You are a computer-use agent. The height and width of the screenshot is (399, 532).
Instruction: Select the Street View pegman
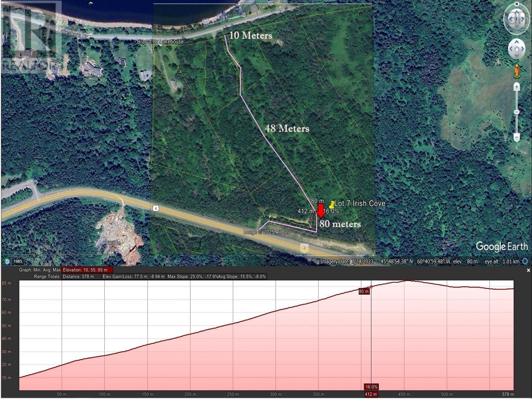click(x=517, y=71)
